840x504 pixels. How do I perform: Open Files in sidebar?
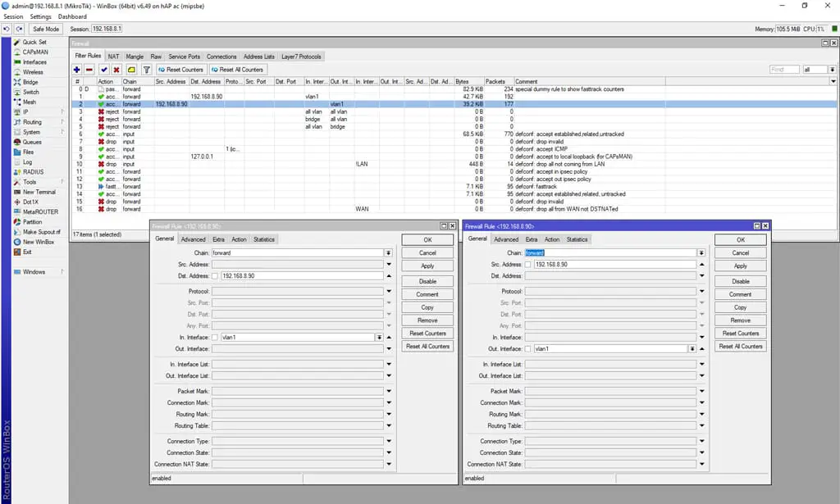point(28,152)
